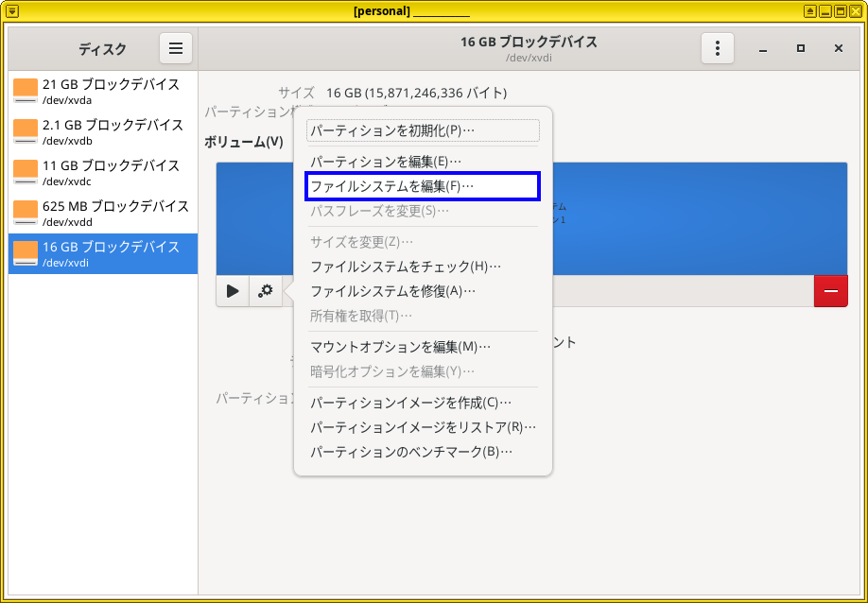This screenshot has height=603, width=868.
Task: Choose パーティションを初期化 from the menu
Action: 420,129
